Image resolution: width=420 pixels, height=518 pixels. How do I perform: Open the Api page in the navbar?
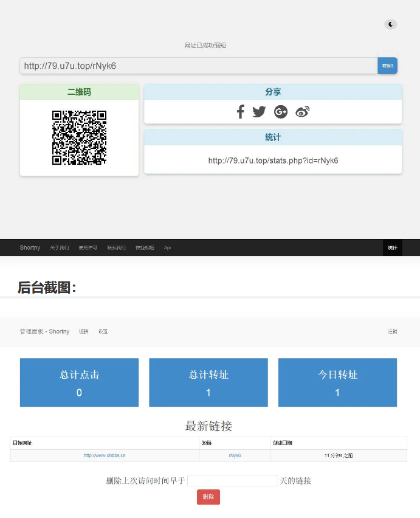click(167, 247)
